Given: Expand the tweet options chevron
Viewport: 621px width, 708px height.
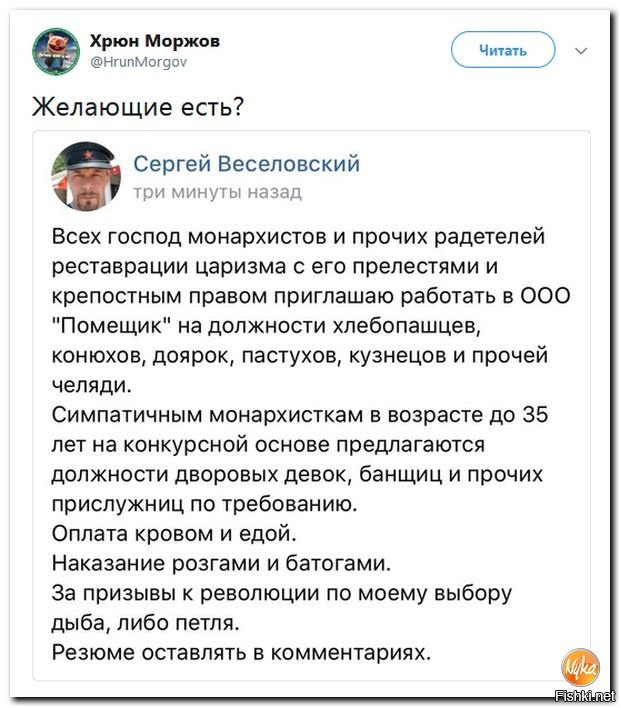Looking at the screenshot, I should [x=581, y=51].
